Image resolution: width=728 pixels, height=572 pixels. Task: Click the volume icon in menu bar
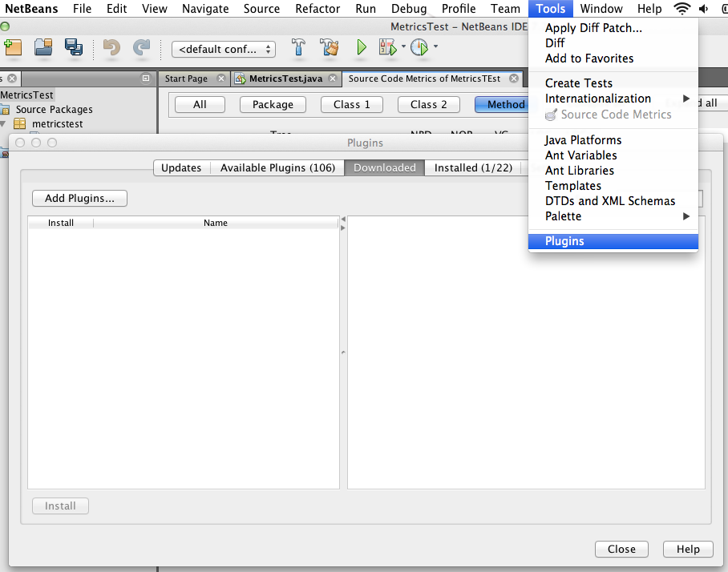pyautogui.click(x=704, y=8)
